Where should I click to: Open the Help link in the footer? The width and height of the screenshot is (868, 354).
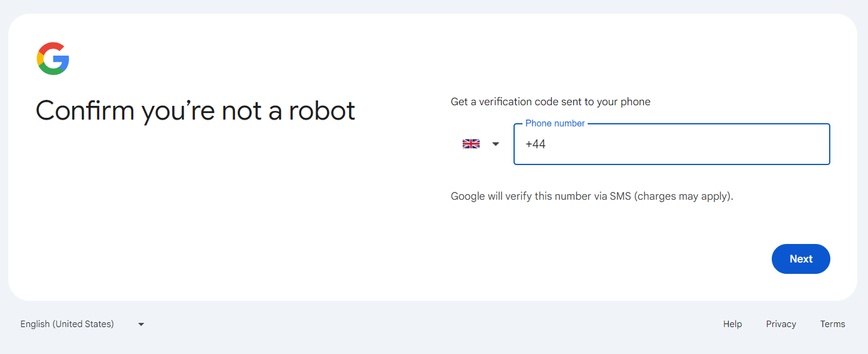tap(732, 324)
